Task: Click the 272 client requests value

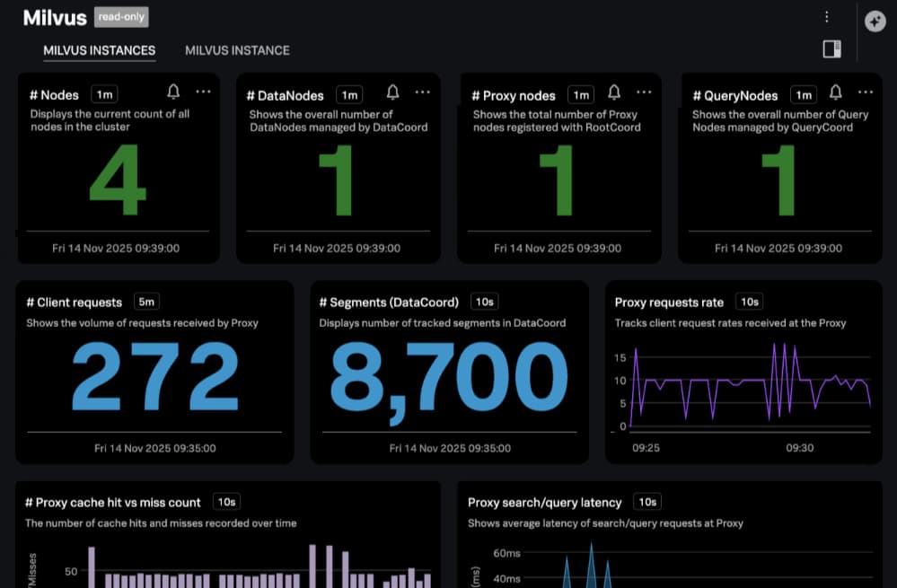Action: tap(154, 376)
